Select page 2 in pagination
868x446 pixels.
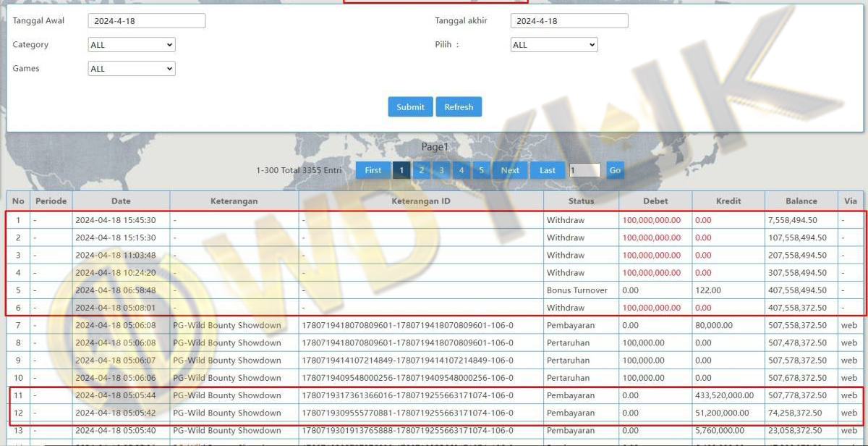click(x=422, y=170)
